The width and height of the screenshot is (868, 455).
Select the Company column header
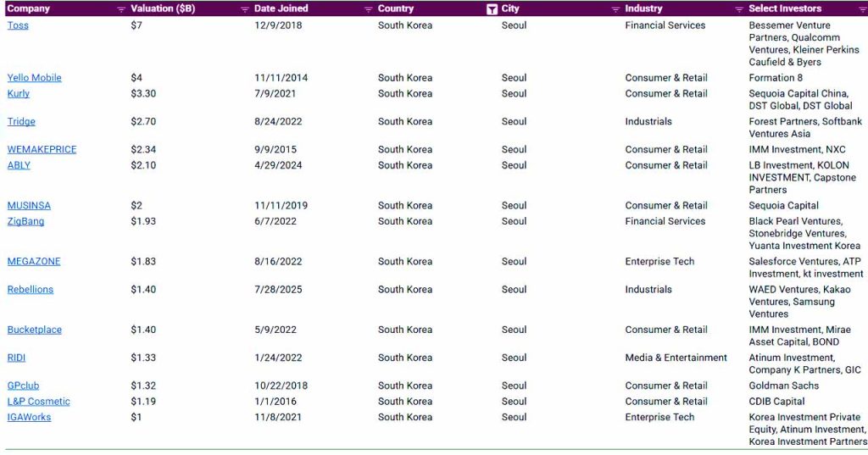(28, 8)
